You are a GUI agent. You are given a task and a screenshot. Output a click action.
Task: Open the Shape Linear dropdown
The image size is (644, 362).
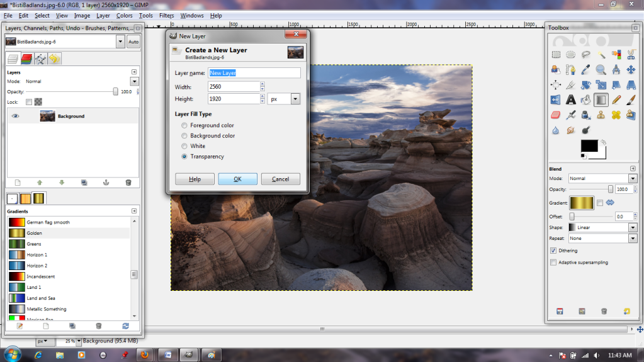click(633, 228)
